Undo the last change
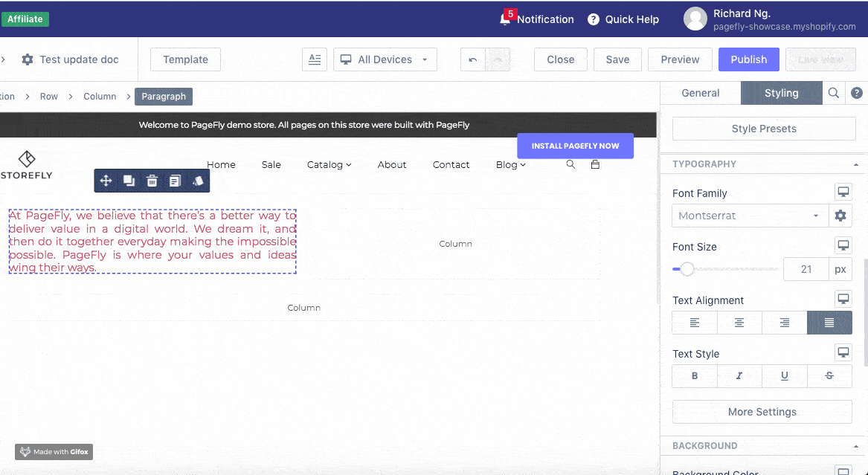 (x=473, y=59)
